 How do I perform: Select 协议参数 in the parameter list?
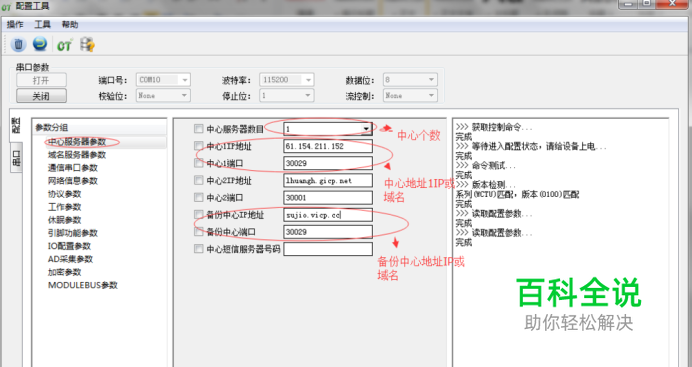pos(64,194)
